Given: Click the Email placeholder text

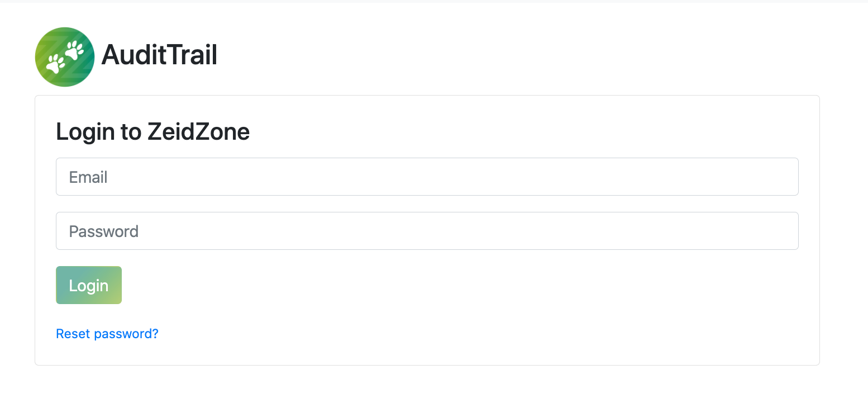Looking at the screenshot, I should coord(88,177).
